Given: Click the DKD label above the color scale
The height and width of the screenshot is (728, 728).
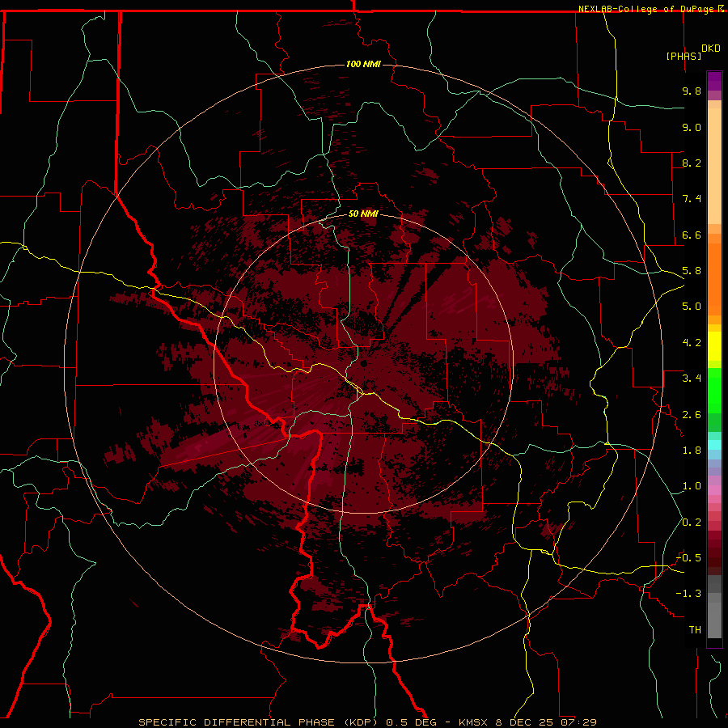Looking at the screenshot, I should 711,49.
